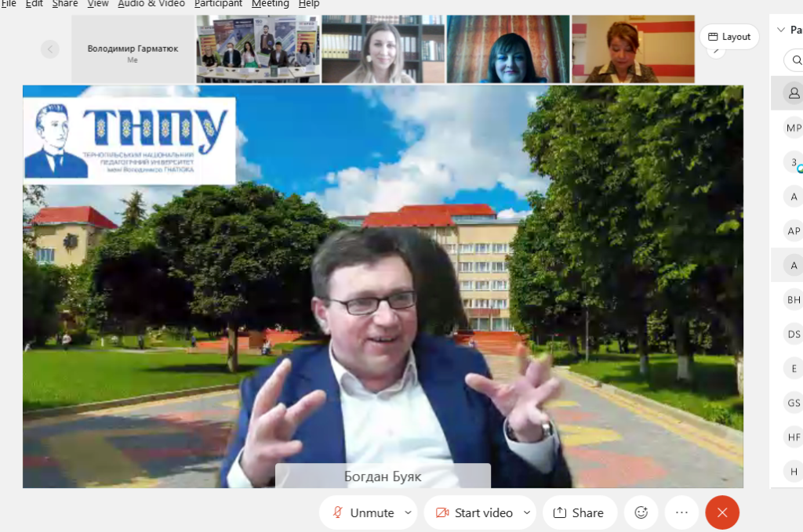Select the AP participant avatar
803x532 pixels.
tap(794, 231)
